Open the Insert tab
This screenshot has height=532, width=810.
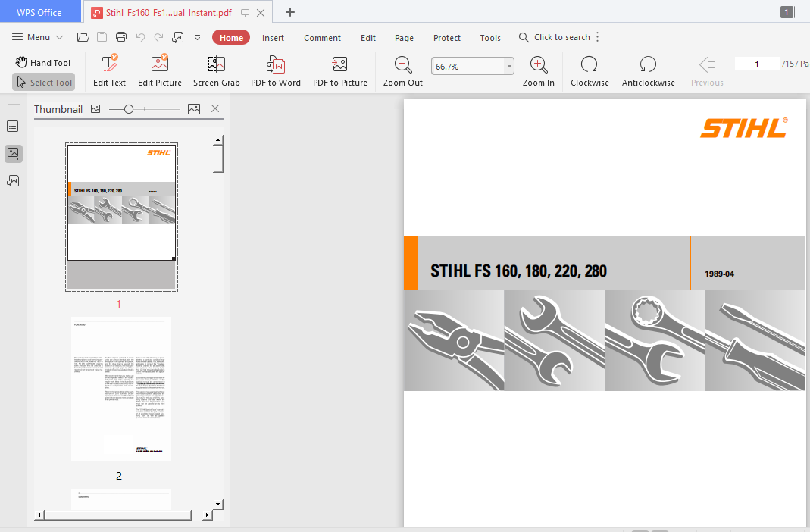[273, 38]
